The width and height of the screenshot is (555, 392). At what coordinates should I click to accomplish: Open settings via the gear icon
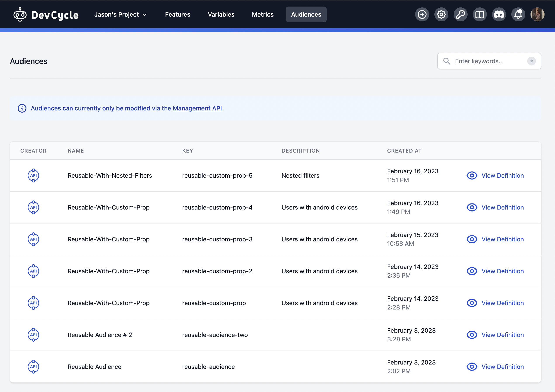pyautogui.click(x=441, y=14)
